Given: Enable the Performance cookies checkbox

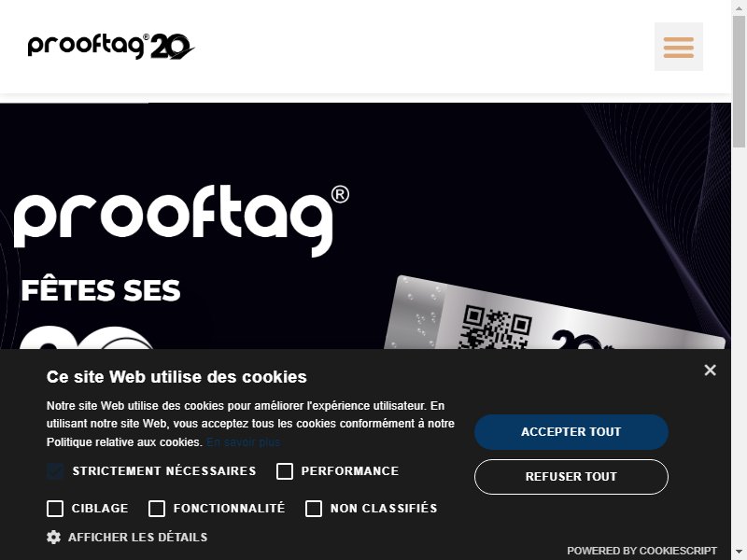Looking at the screenshot, I should tap(285, 471).
